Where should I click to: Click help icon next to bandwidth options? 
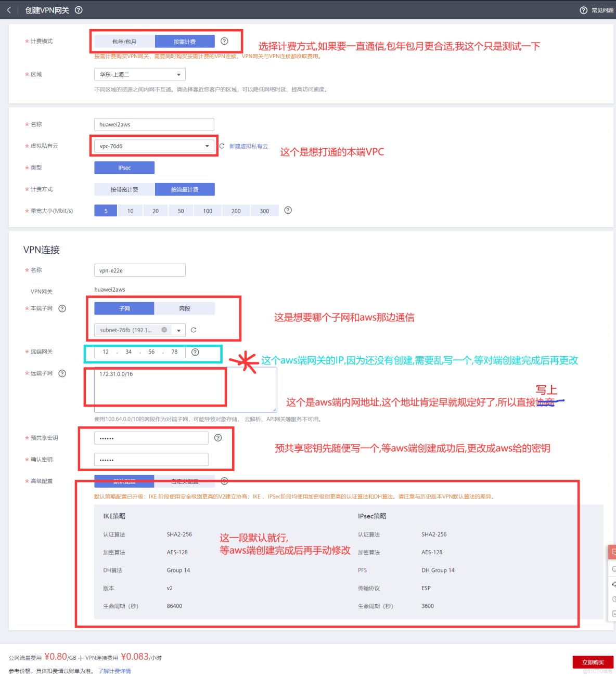[288, 210]
